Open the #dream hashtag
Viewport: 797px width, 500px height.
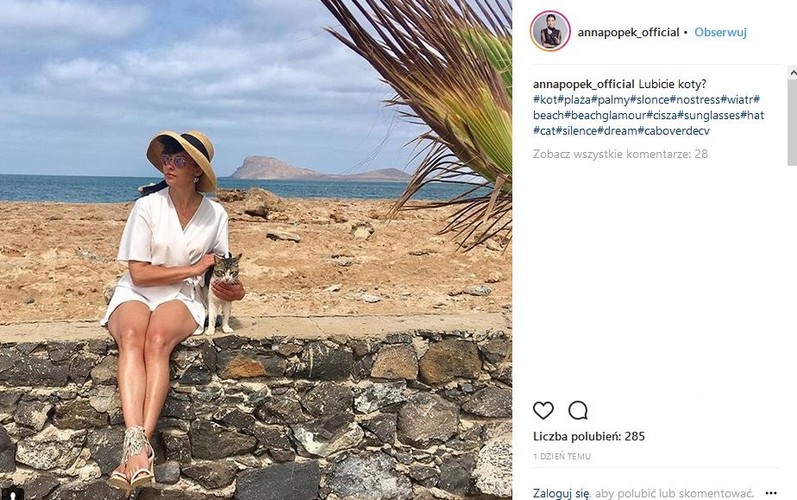[617, 131]
